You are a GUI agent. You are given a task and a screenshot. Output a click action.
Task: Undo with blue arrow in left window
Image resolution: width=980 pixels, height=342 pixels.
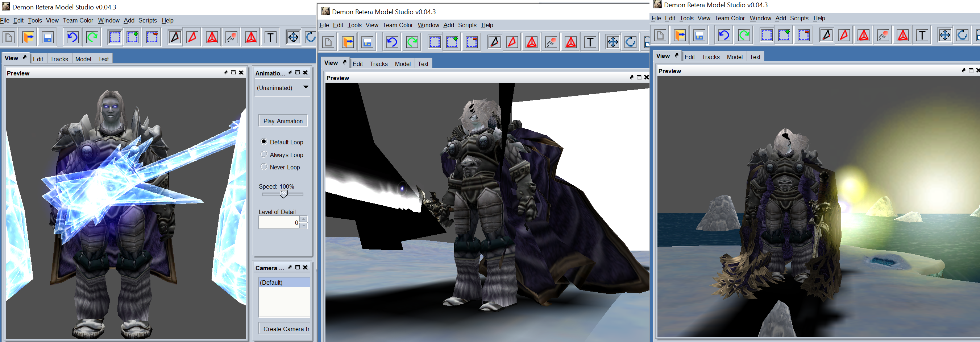tap(72, 37)
